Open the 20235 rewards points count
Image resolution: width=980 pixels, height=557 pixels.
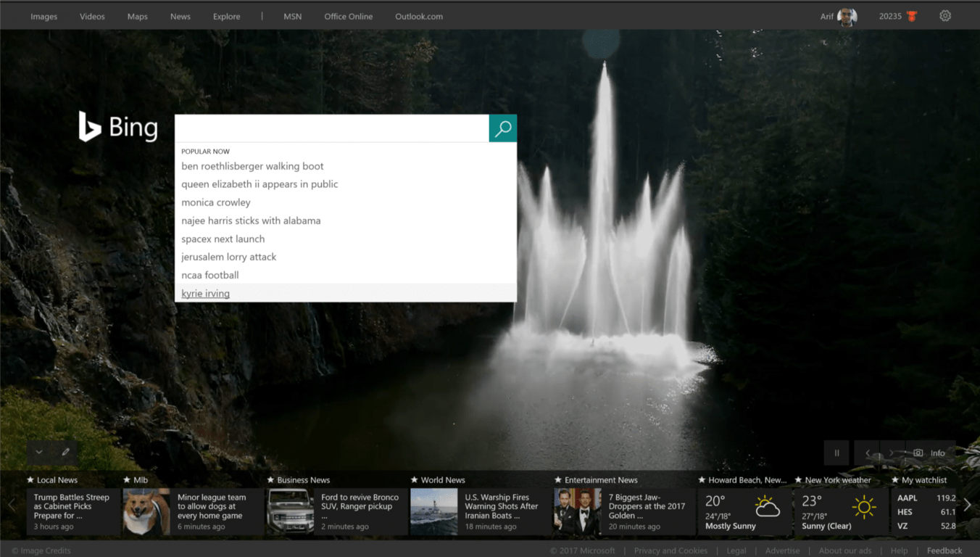(x=890, y=17)
